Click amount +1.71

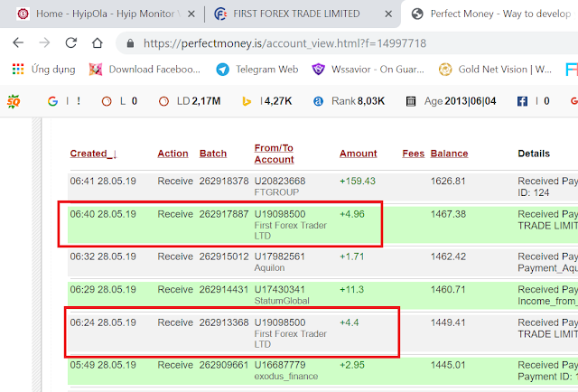pos(352,257)
